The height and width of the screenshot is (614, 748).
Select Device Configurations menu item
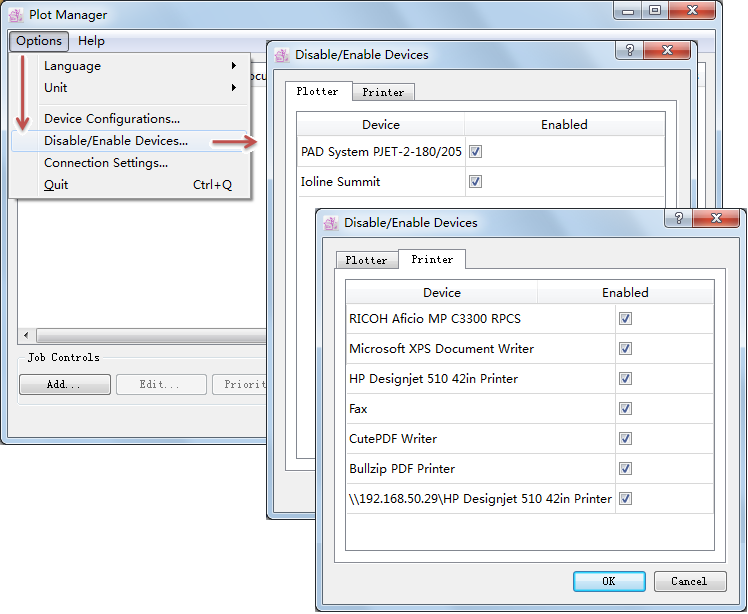point(112,119)
